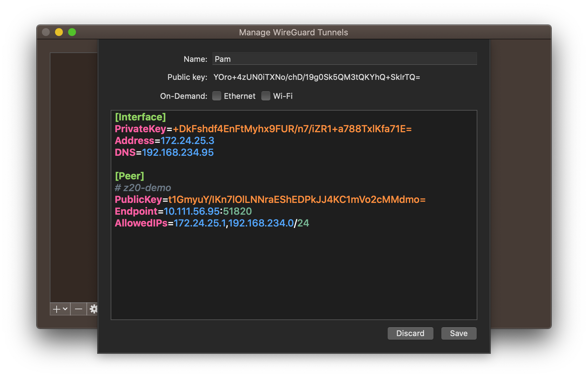Click the PrivateKey line in editor

tap(263, 129)
